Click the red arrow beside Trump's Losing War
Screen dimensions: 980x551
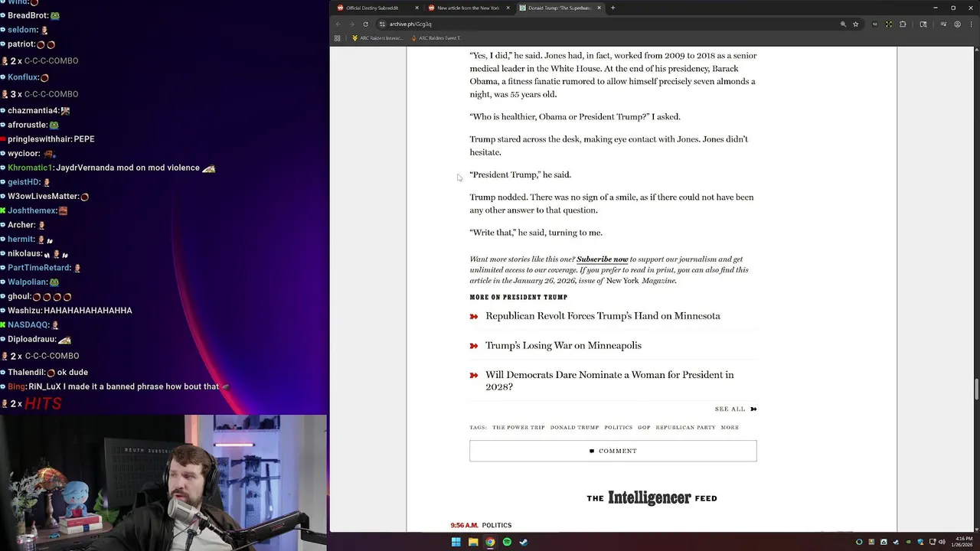pyautogui.click(x=474, y=346)
